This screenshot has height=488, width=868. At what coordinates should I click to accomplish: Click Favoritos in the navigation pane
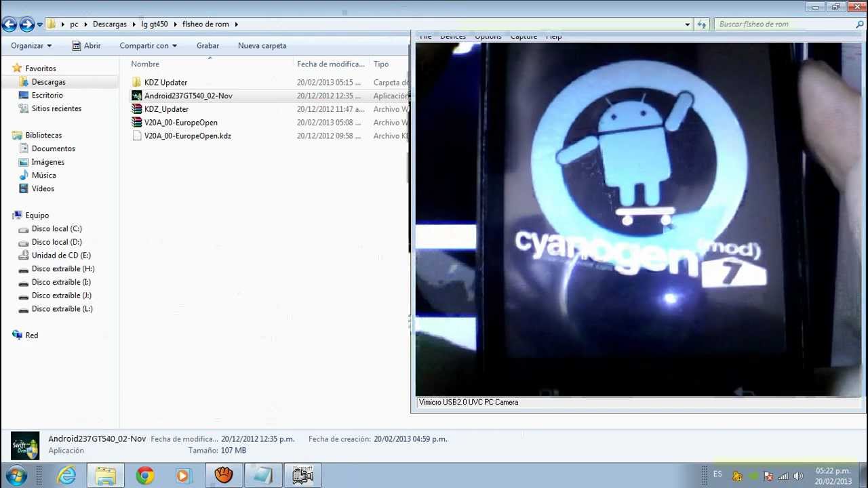point(41,68)
